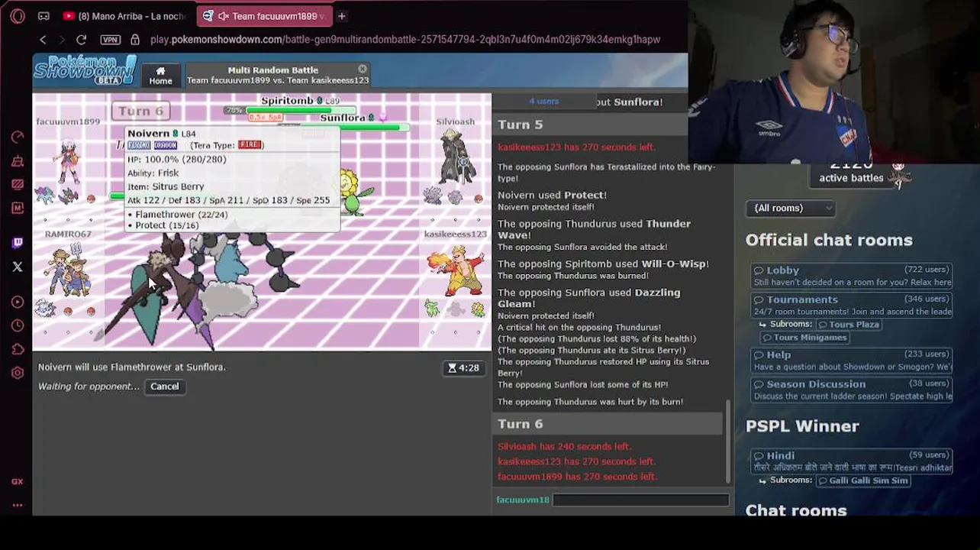Open the Tours Plaza subroom
The height and width of the screenshot is (550, 980).
coord(847,325)
